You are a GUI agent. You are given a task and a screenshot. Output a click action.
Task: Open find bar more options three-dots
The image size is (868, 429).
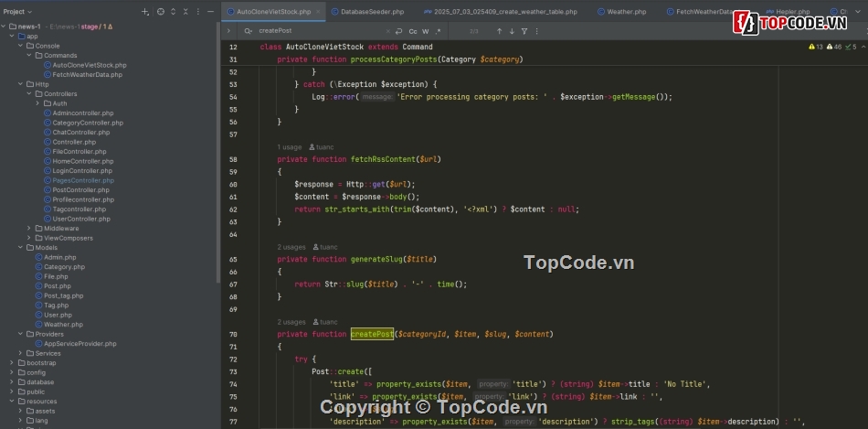(536, 32)
